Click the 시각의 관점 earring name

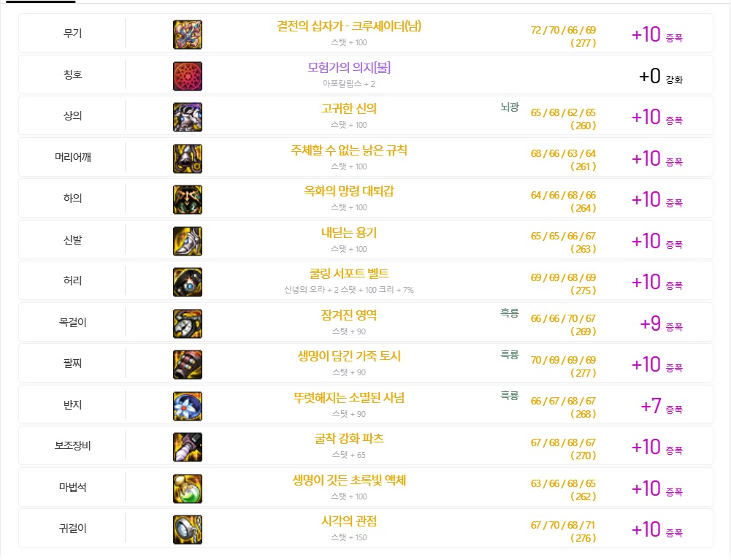349,521
